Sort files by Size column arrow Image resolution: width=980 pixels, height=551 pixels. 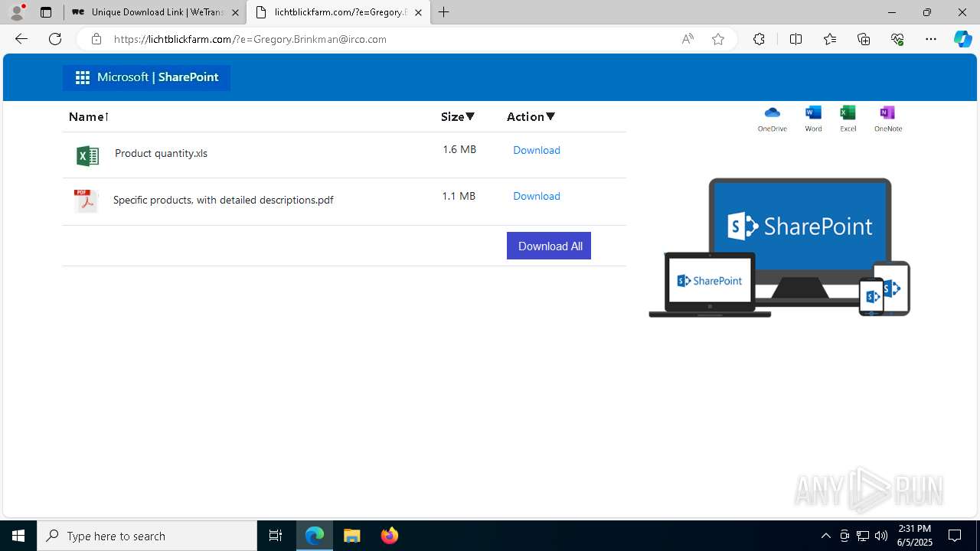pyautogui.click(x=470, y=116)
